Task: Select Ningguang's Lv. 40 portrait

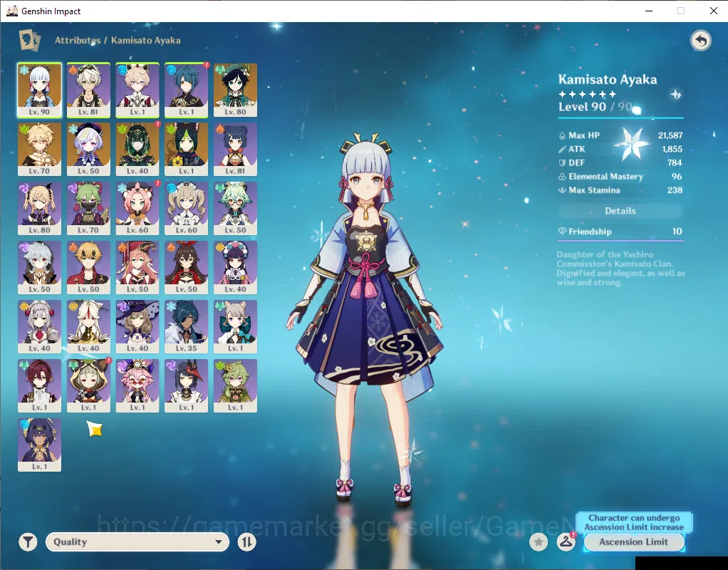Action: pyautogui.click(x=88, y=326)
